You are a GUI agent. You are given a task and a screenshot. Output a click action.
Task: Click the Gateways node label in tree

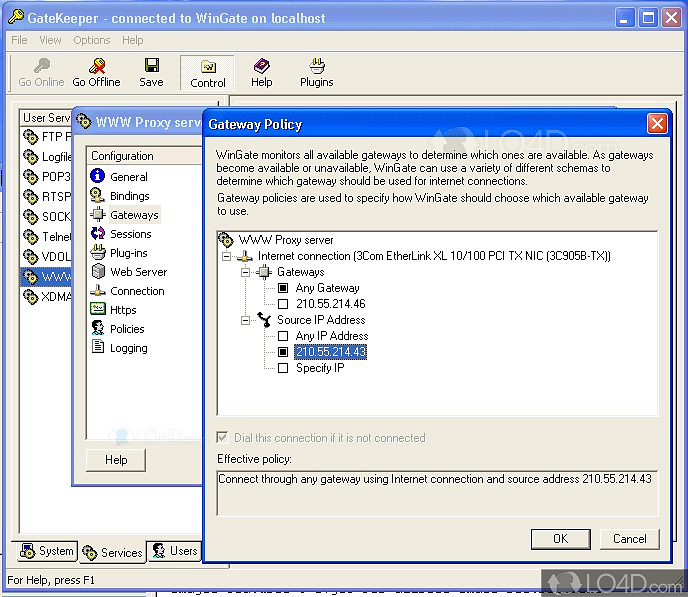tap(301, 272)
